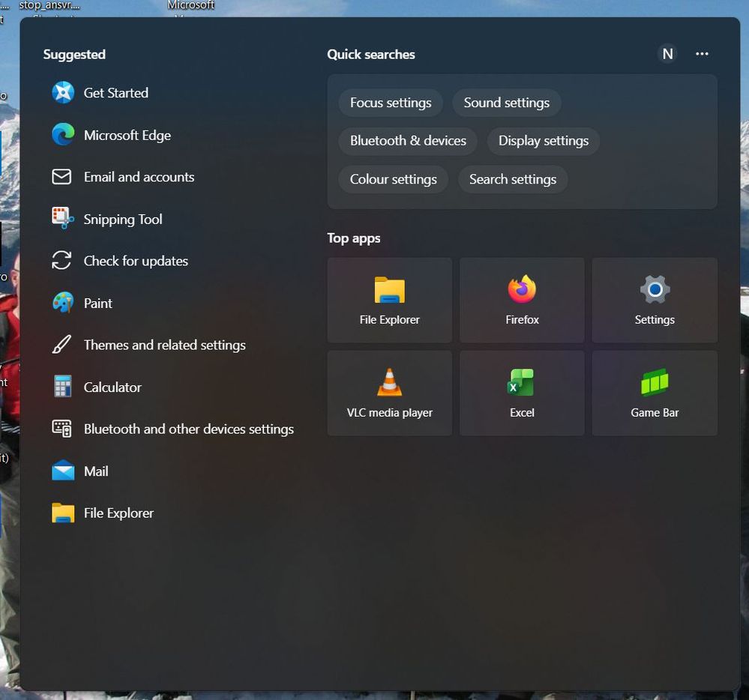
Task: Select Colour settings quick search
Action: point(393,180)
